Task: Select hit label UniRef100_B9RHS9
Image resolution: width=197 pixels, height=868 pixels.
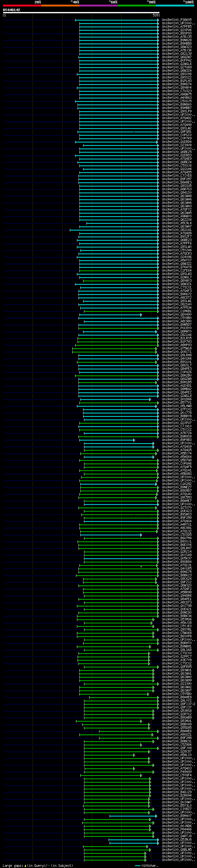Action: (177, 436)
